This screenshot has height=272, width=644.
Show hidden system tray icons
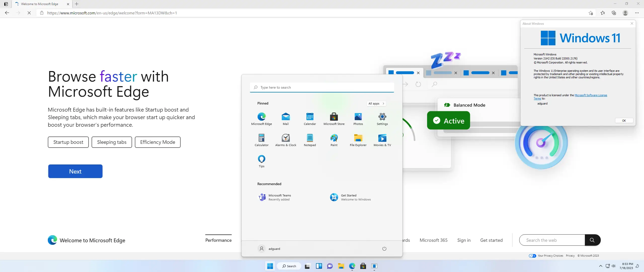click(600, 266)
